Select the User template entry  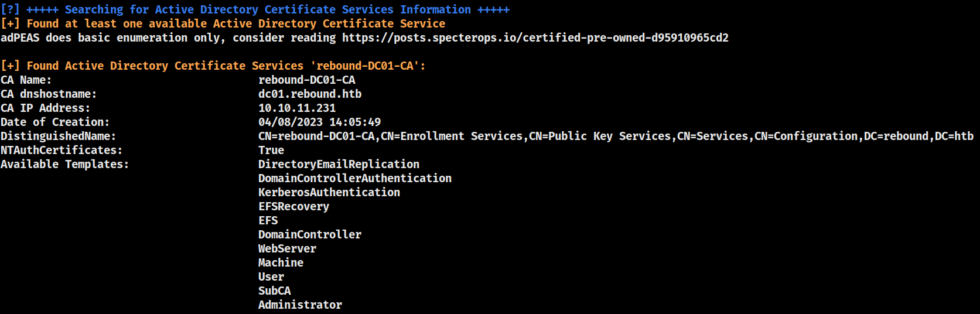pyautogui.click(x=271, y=277)
